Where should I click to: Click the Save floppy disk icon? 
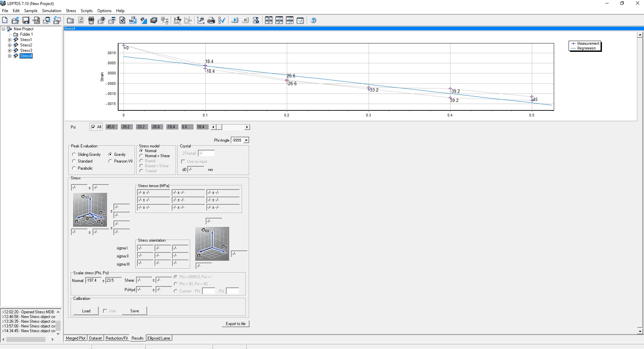coord(26,21)
